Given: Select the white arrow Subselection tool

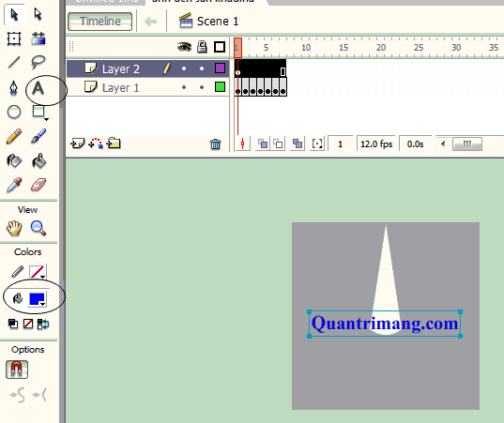Looking at the screenshot, I should click(x=38, y=15).
